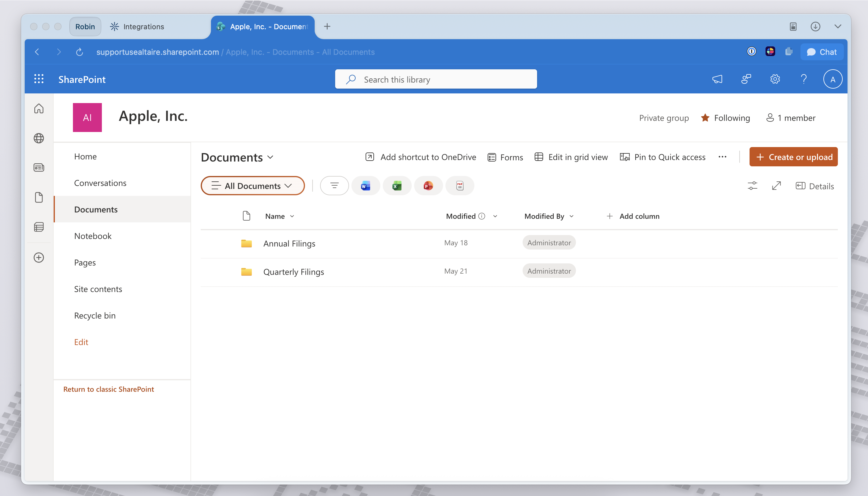
Task: Open the SharePoint app launcher grid
Action: point(39,79)
